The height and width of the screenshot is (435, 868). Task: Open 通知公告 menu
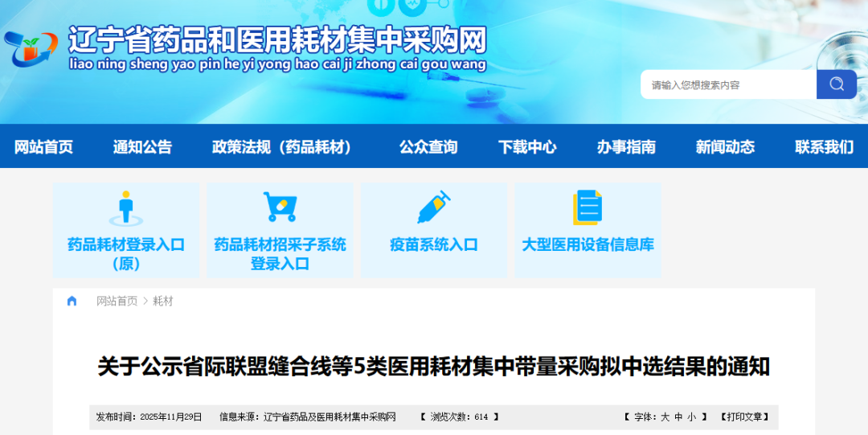click(143, 146)
